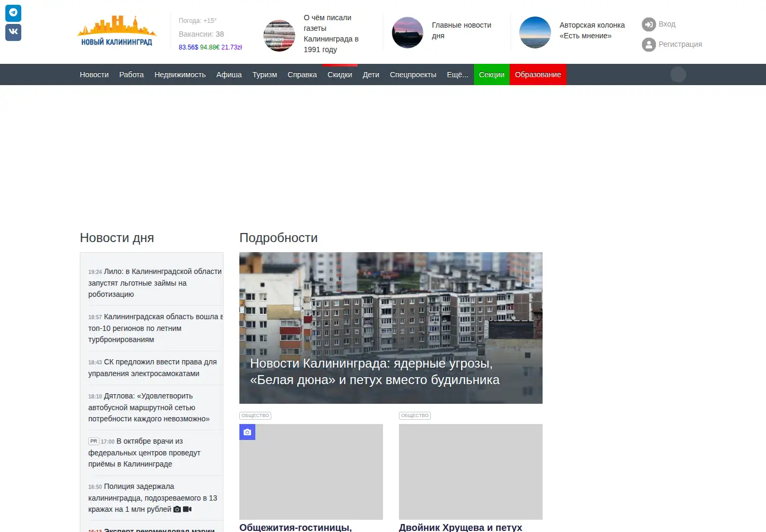Open the Скидки menu item
This screenshot has height=532, width=766.
tap(339, 74)
